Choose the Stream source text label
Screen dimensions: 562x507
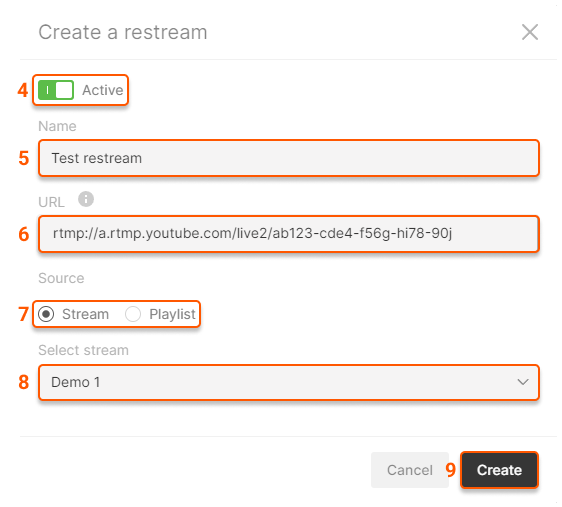tap(85, 314)
